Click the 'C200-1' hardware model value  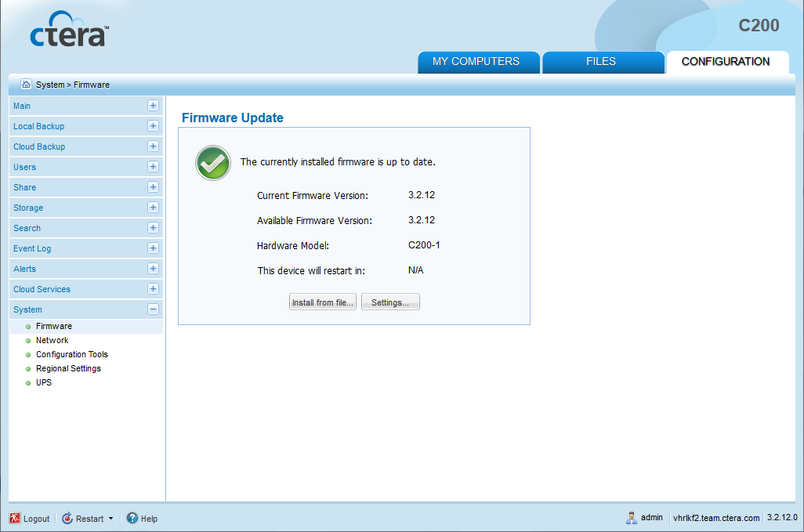tap(424, 245)
